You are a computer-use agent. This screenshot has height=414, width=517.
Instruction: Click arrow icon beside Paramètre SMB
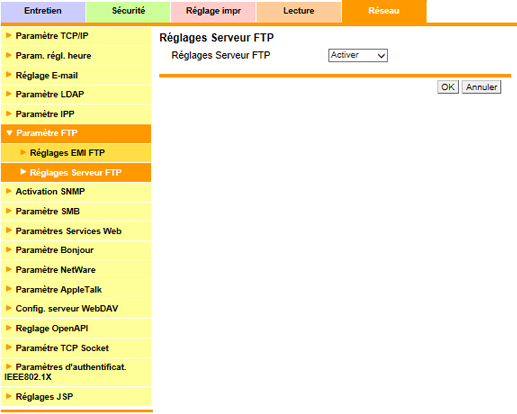tap(9, 211)
